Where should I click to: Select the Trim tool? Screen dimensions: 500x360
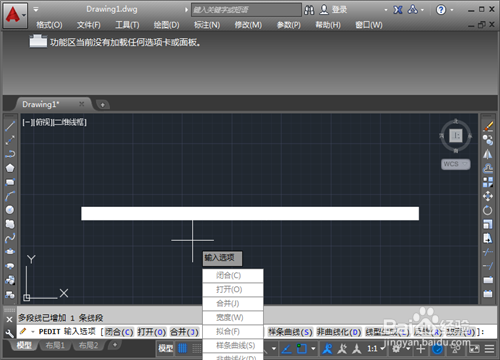click(x=488, y=252)
